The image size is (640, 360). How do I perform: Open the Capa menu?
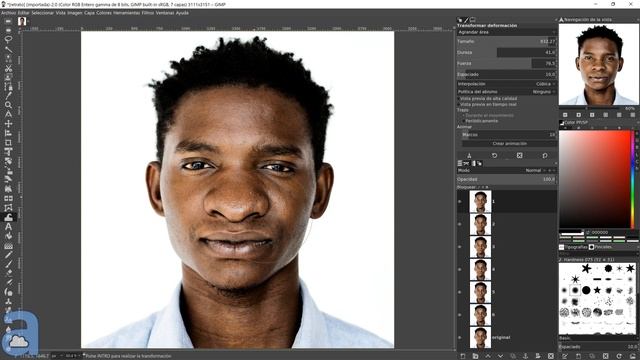[89, 13]
